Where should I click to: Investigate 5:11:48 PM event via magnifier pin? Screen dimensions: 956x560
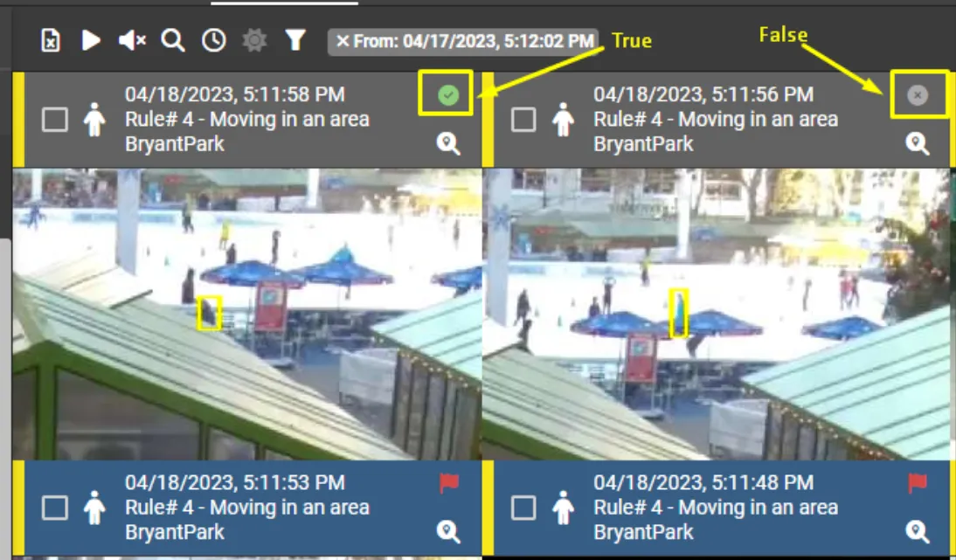[917, 532]
